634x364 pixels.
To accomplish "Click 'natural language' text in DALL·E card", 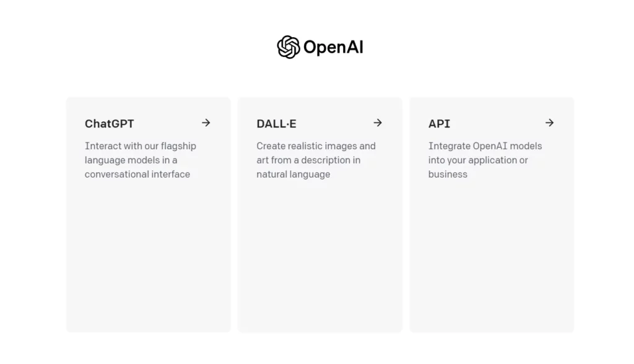I will click(293, 175).
